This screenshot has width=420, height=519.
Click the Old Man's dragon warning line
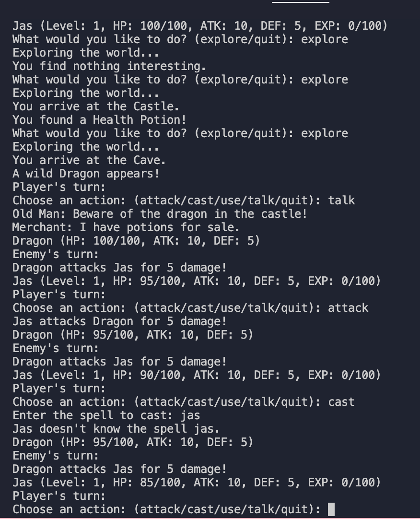pyautogui.click(x=160, y=214)
